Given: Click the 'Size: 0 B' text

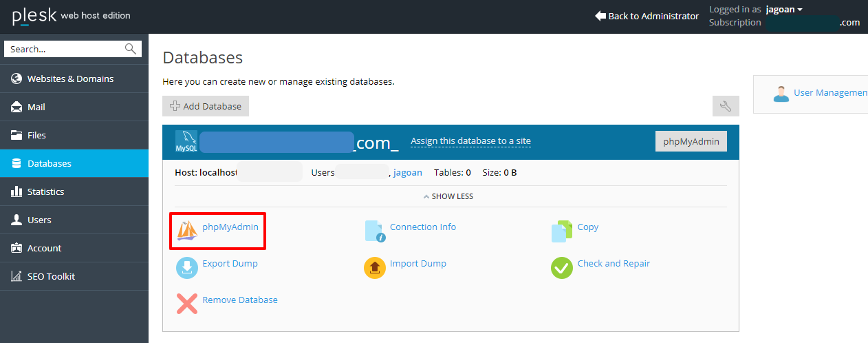Looking at the screenshot, I should [x=499, y=172].
